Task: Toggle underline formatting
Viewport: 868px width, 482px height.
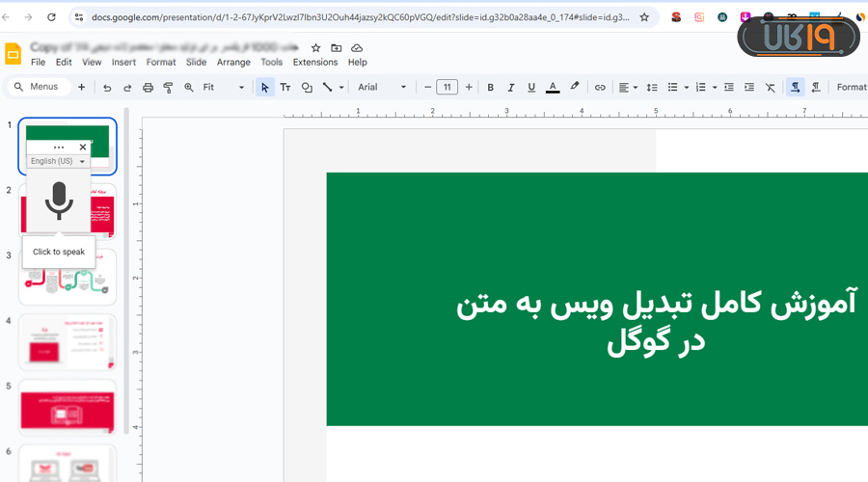Action: (x=531, y=88)
